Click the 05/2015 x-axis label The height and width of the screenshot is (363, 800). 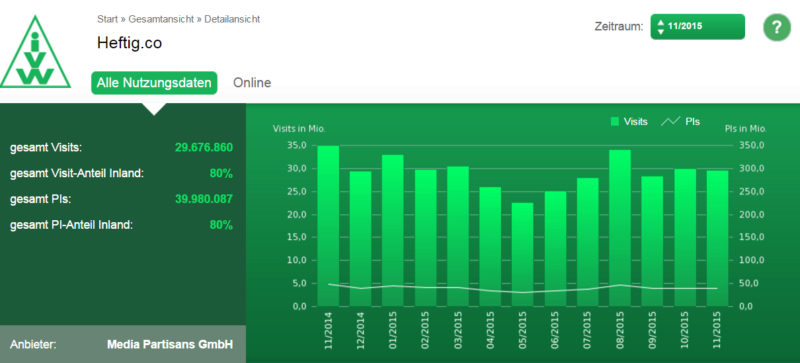tap(522, 330)
